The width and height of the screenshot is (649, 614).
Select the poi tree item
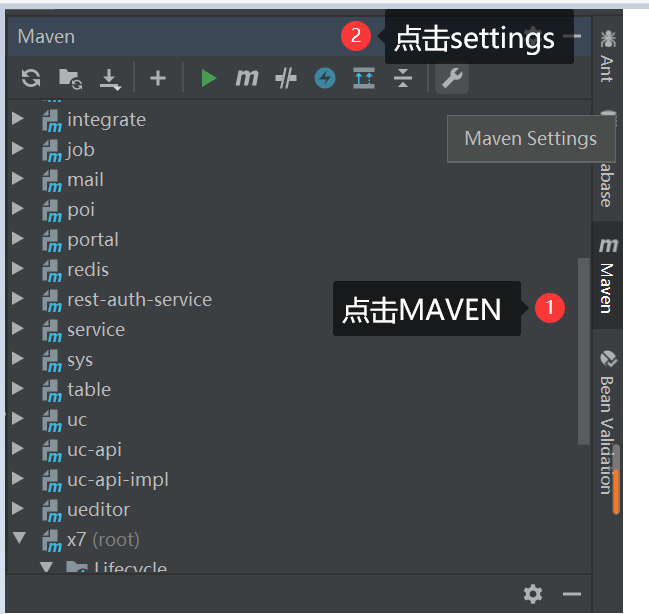81,210
